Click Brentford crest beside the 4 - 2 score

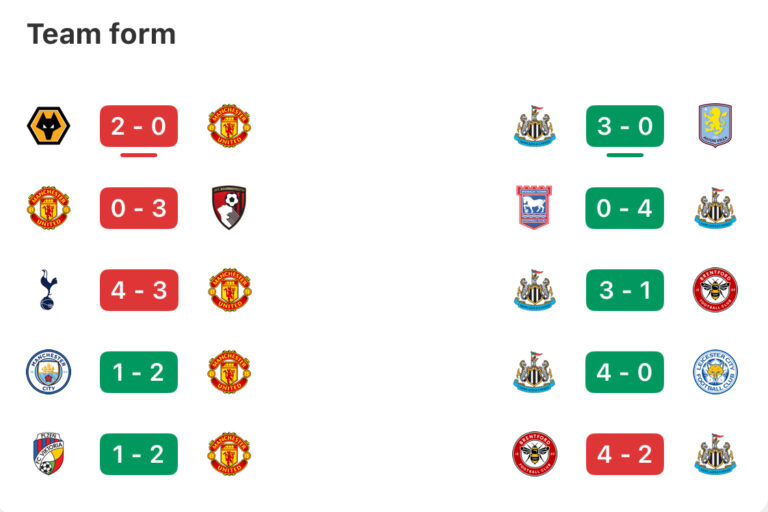[533, 454]
